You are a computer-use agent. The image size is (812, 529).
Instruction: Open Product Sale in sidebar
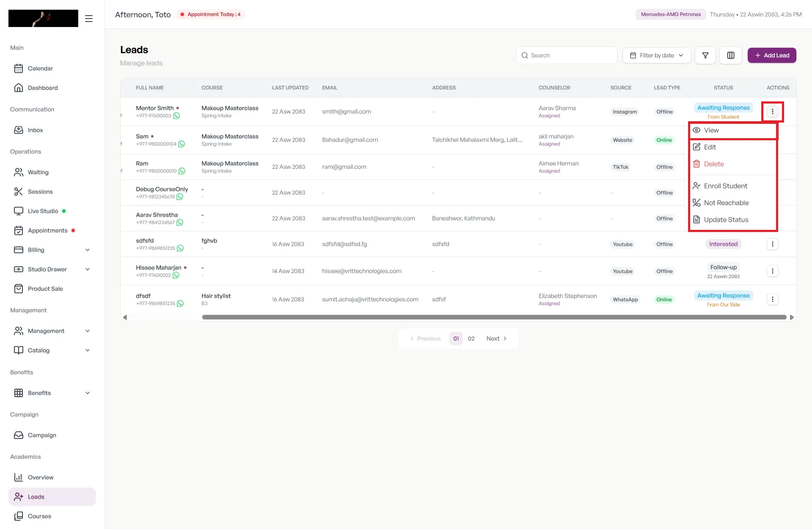point(52,289)
